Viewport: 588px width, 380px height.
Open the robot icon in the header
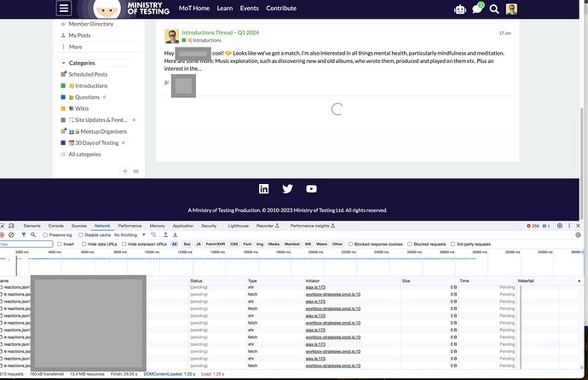[460, 9]
